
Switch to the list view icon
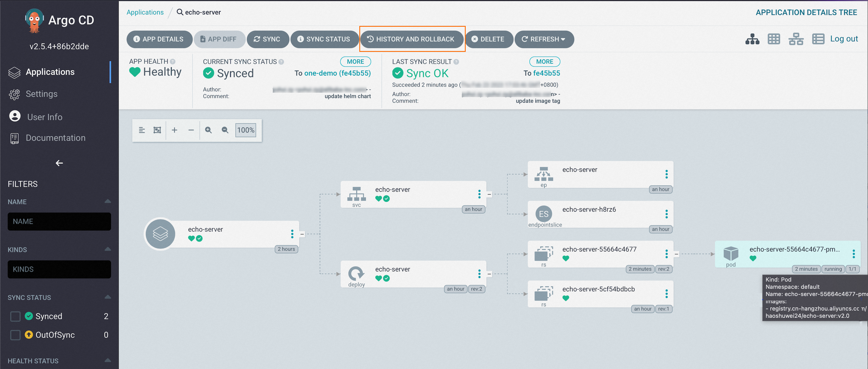pyautogui.click(x=818, y=39)
